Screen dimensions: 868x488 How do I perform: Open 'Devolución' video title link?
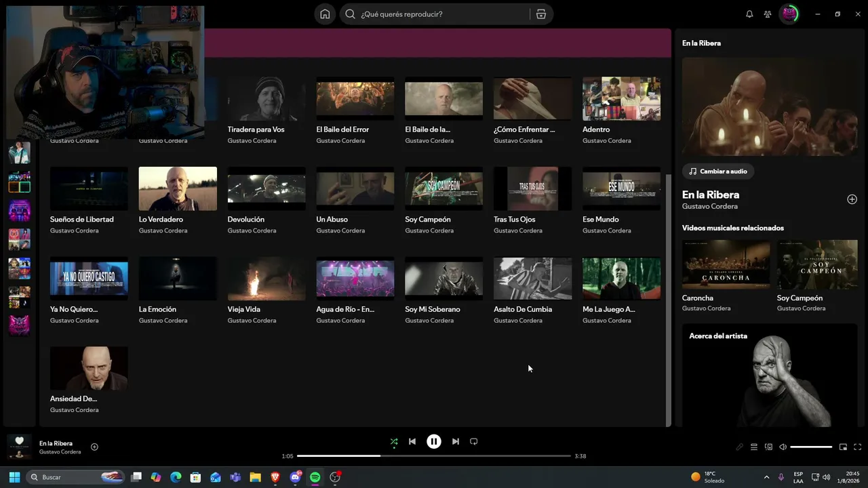pos(246,220)
